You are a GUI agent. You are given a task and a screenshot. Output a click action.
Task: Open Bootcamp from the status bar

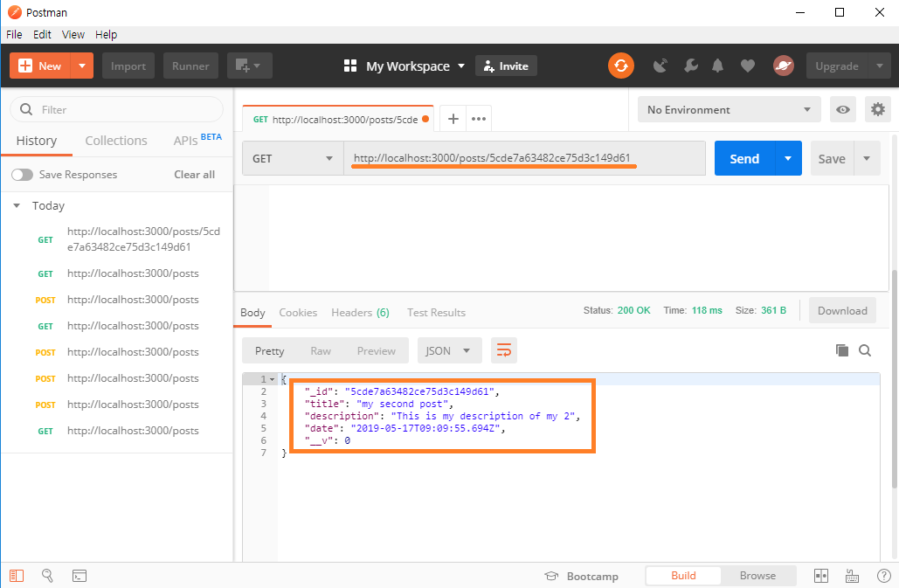(581, 576)
